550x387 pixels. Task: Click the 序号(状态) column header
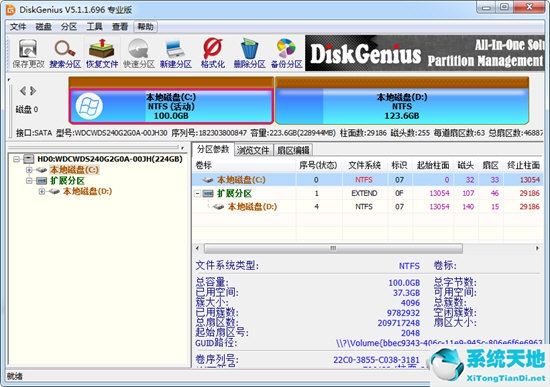[318, 165]
